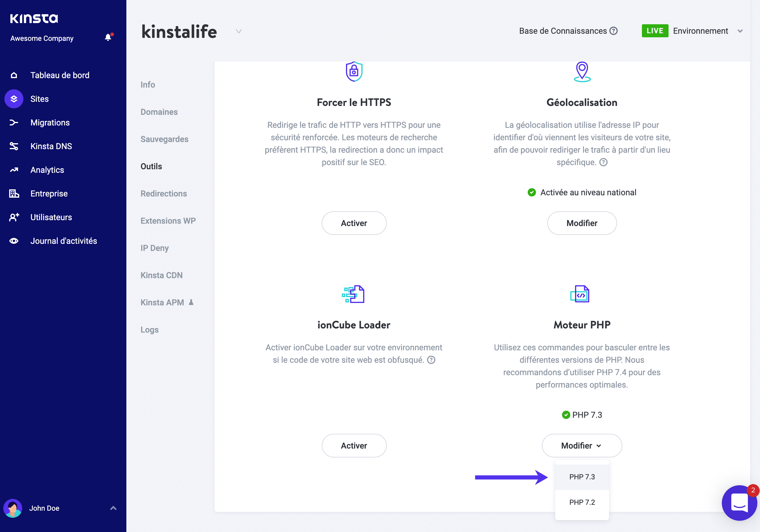Viewport: 760px width, 532px height.
Task: Go to Utilisateurs in sidebar
Action: pos(51,217)
